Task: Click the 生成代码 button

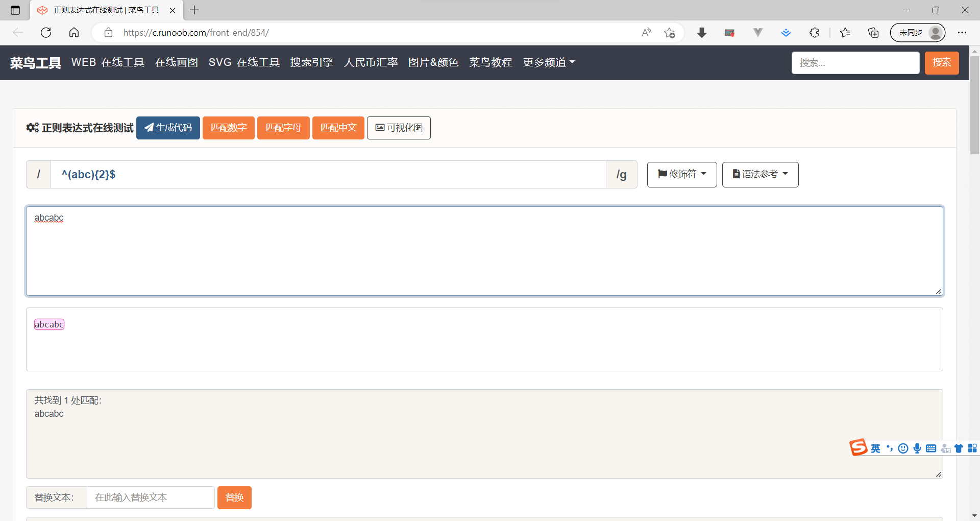Action: pos(168,128)
